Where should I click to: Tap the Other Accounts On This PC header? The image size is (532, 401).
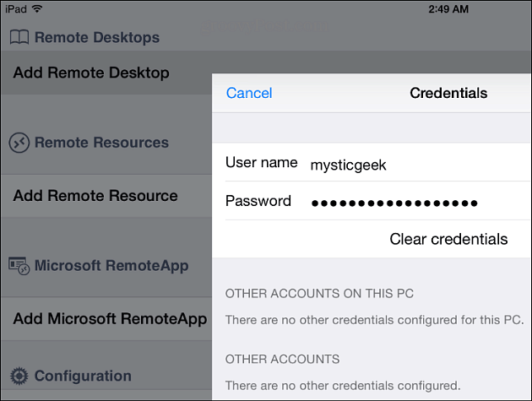pos(319,294)
